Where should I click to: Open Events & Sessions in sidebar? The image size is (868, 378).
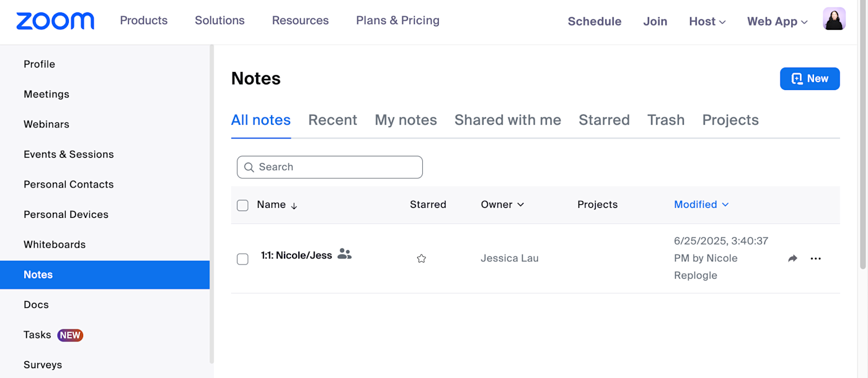(x=69, y=155)
